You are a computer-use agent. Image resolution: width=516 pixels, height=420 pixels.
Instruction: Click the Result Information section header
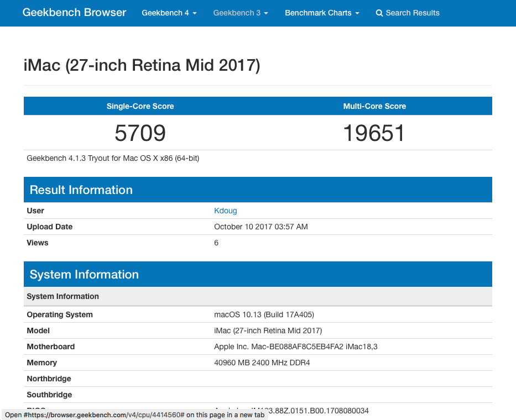pos(258,190)
